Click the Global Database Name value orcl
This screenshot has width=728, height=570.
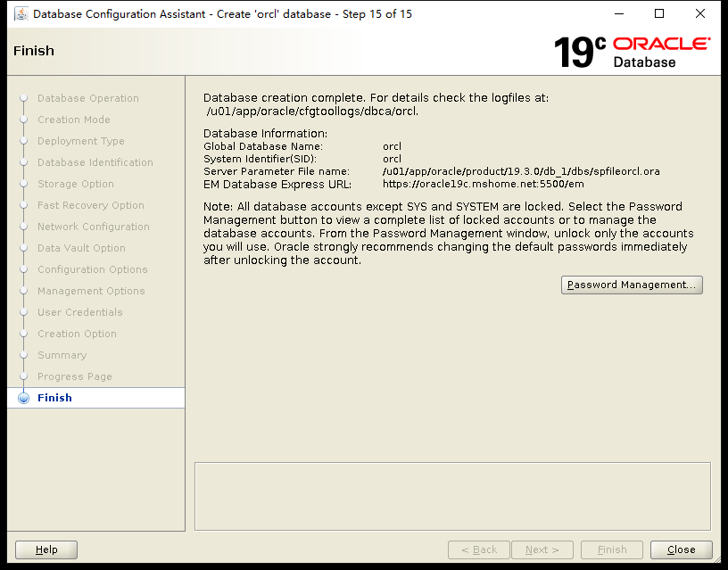pyautogui.click(x=392, y=146)
